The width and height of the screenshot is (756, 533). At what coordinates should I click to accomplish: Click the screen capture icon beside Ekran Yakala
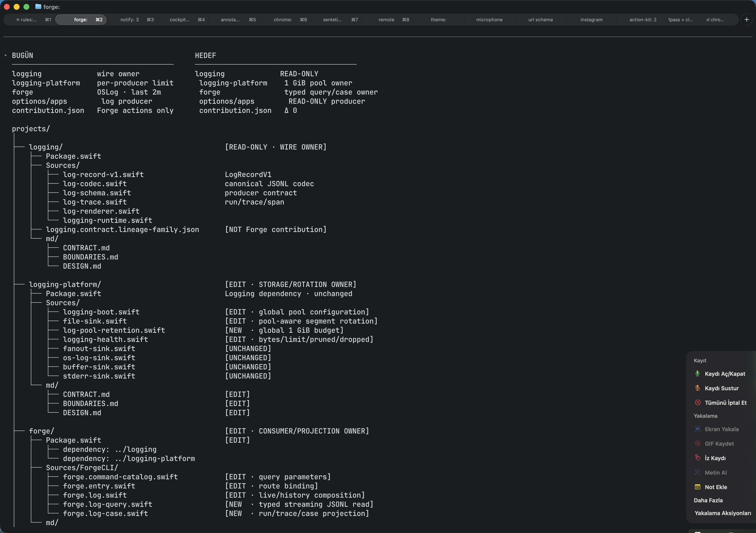[x=697, y=429]
